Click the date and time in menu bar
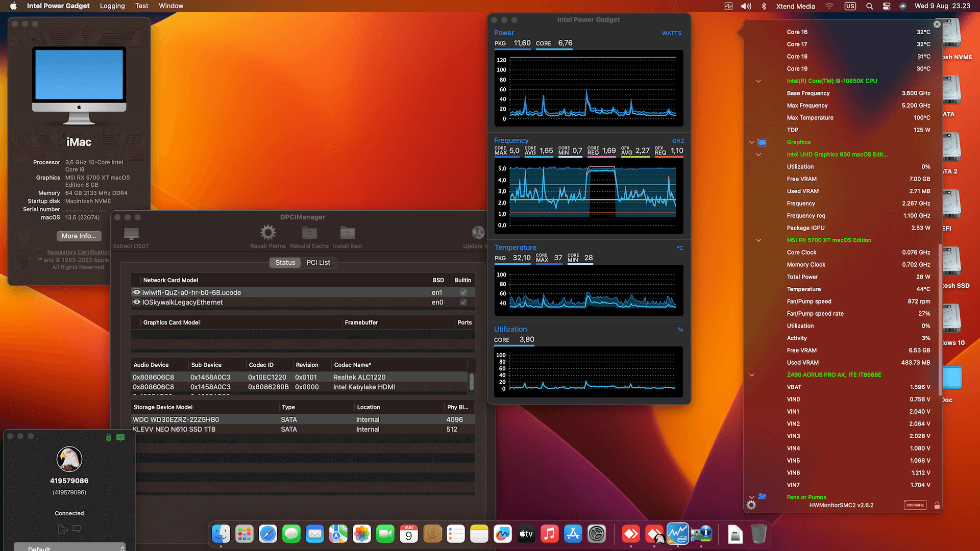 (x=943, y=6)
